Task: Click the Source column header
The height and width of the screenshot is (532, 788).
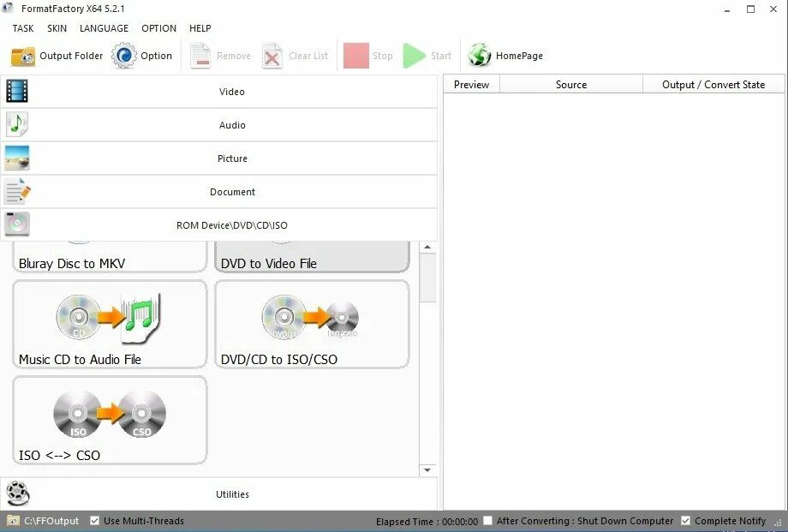Action: click(x=571, y=85)
